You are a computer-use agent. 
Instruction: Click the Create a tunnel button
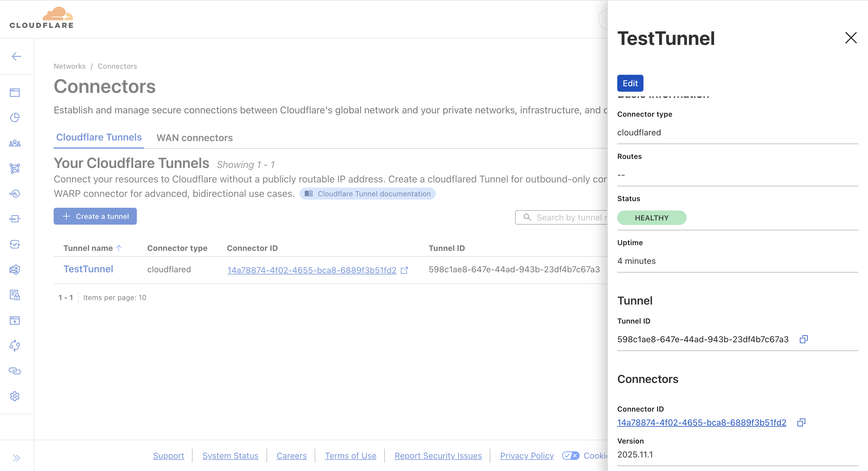pos(95,216)
